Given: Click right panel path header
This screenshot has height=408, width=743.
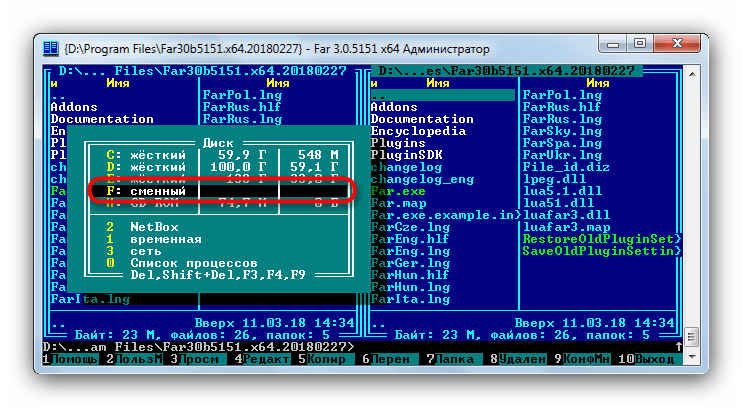Looking at the screenshot, I should click(506, 71).
